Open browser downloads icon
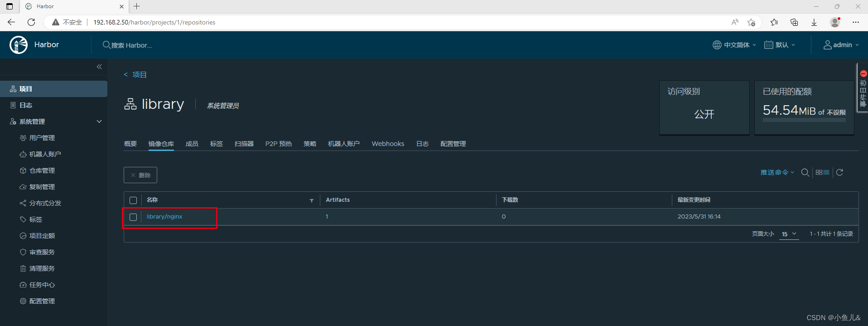The height and width of the screenshot is (326, 868). 814,22
